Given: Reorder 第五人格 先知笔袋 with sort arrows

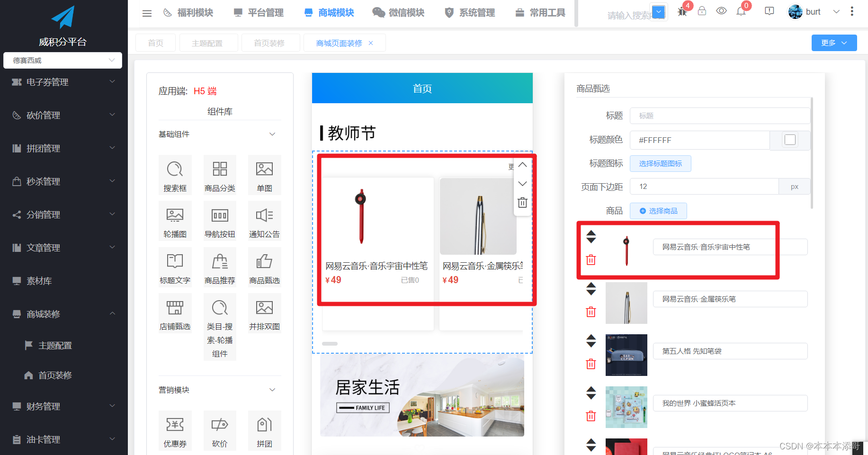Looking at the screenshot, I should coord(591,340).
